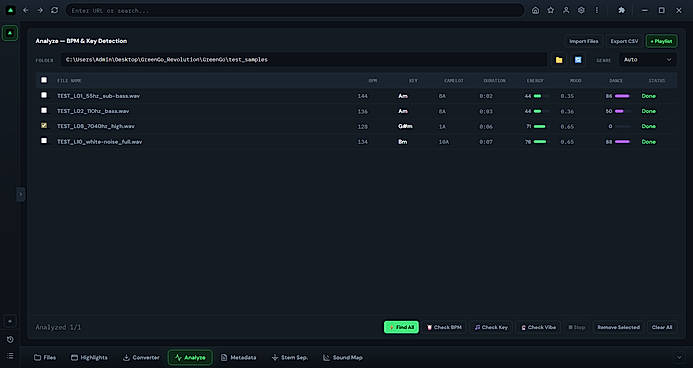Open the user account icon
This screenshot has width=693, height=368.
point(566,10)
